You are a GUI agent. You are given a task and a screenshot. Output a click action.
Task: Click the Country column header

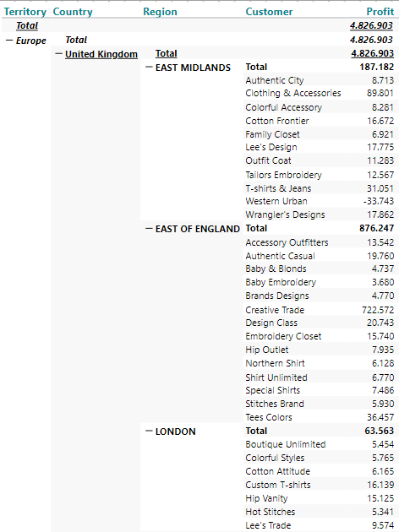[x=73, y=12]
